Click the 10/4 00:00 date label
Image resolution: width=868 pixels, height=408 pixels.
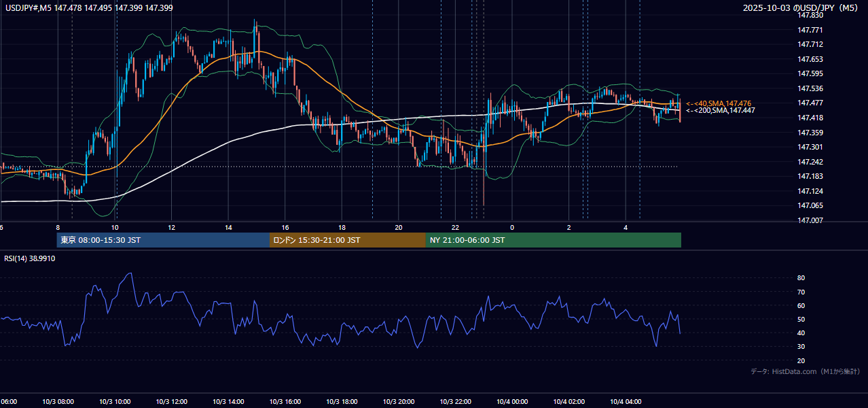point(511,402)
